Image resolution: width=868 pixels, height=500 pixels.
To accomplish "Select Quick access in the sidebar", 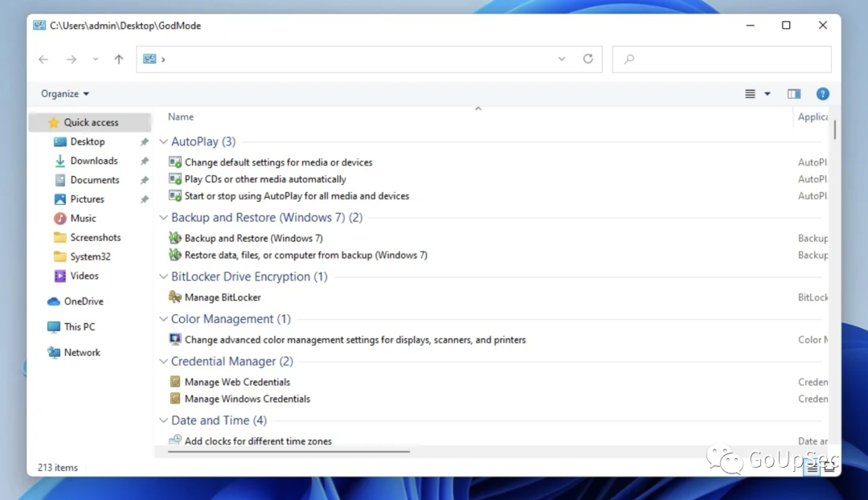I will pos(90,122).
